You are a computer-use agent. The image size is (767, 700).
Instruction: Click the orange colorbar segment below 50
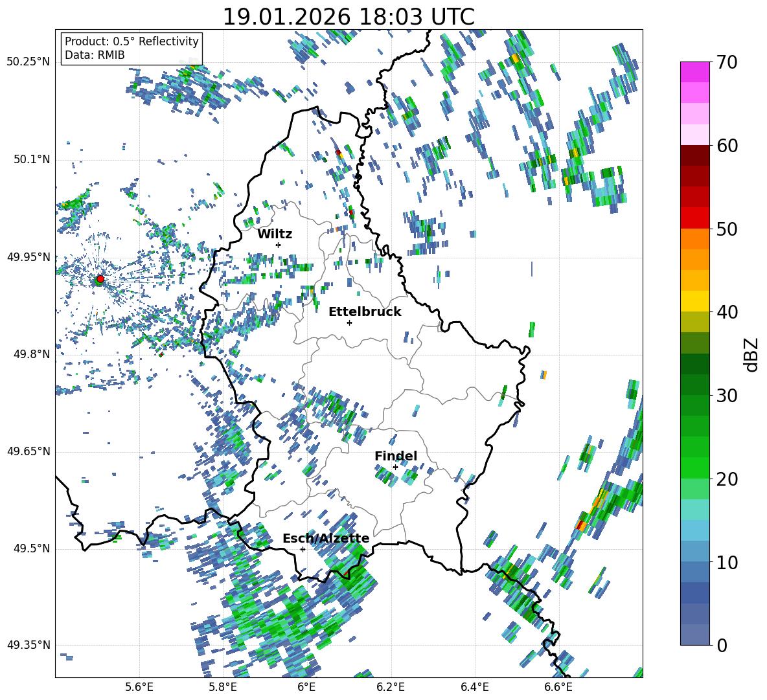[694, 239]
